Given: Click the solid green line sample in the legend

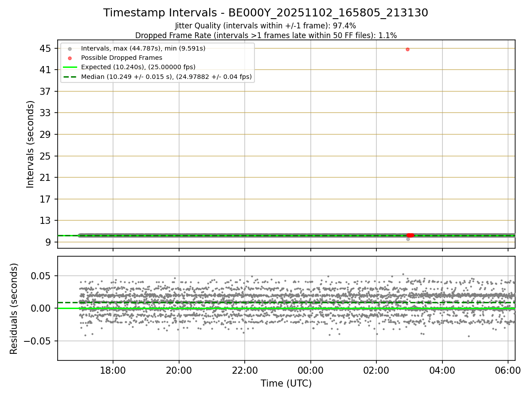Looking at the screenshot, I should [x=69, y=67].
